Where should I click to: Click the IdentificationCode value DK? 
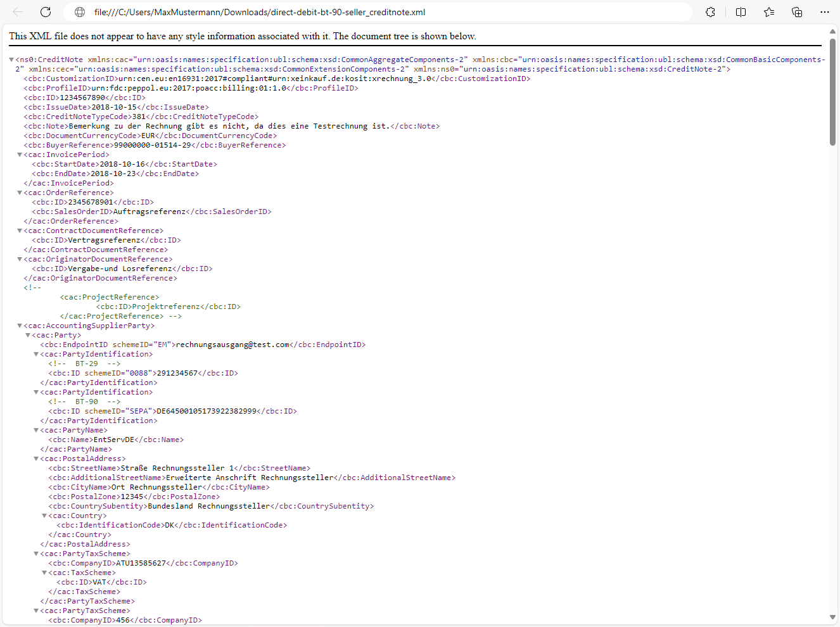pyautogui.click(x=169, y=525)
